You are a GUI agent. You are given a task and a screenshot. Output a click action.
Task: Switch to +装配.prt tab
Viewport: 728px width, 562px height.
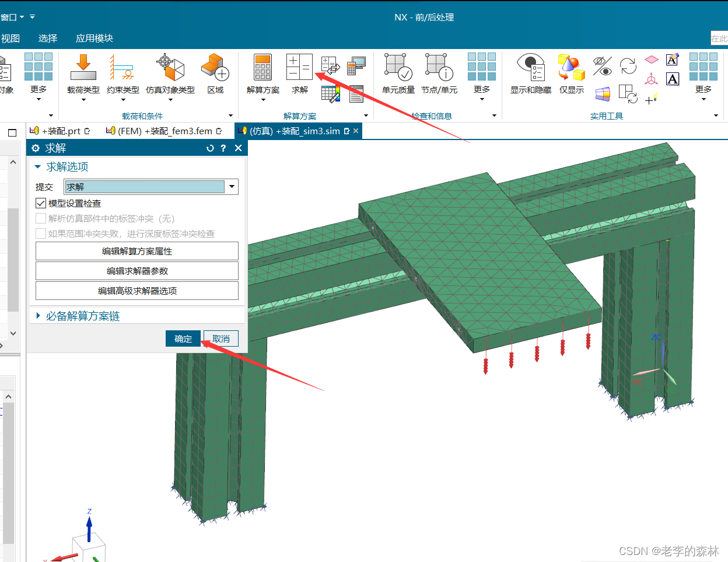(x=60, y=131)
